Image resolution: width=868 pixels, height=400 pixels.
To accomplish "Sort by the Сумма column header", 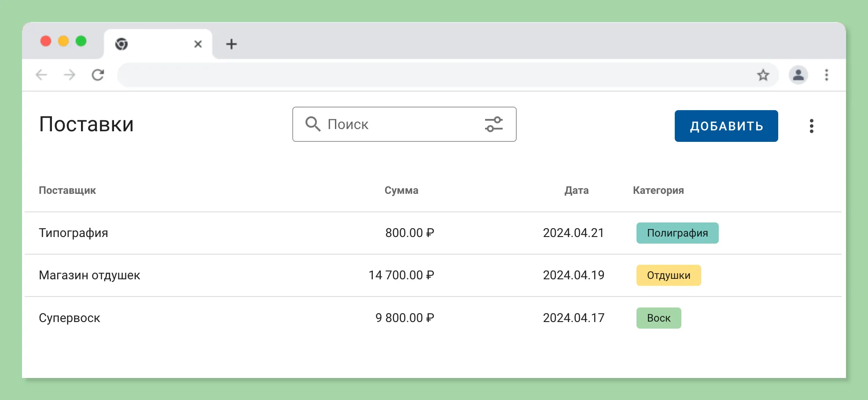I will [x=401, y=190].
